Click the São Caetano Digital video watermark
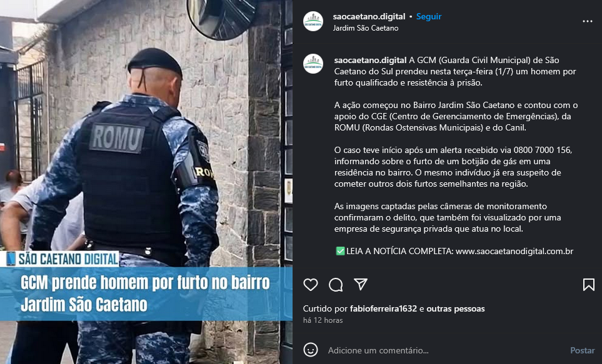 (63, 259)
